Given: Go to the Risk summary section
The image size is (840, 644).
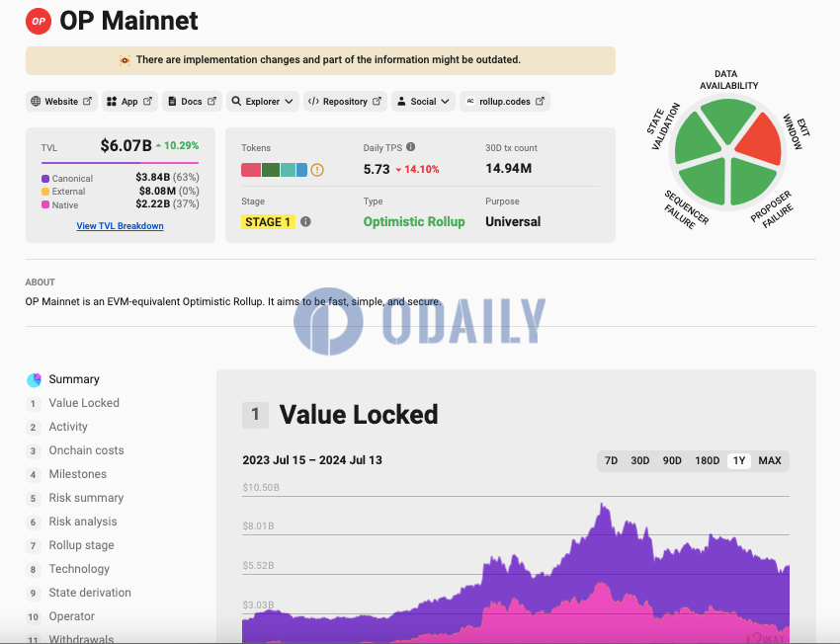Looking at the screenshot, I should pos(86,498).
